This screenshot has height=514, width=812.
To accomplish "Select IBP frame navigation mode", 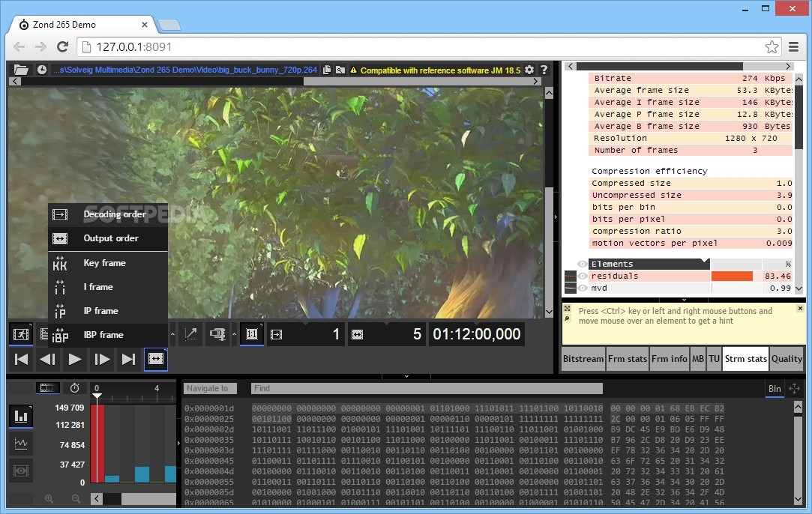I will click(108, 335).
